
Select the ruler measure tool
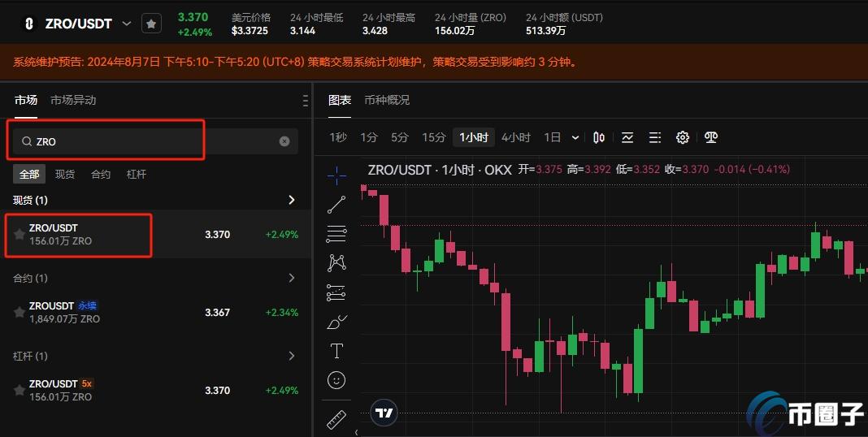pos(336,419)
